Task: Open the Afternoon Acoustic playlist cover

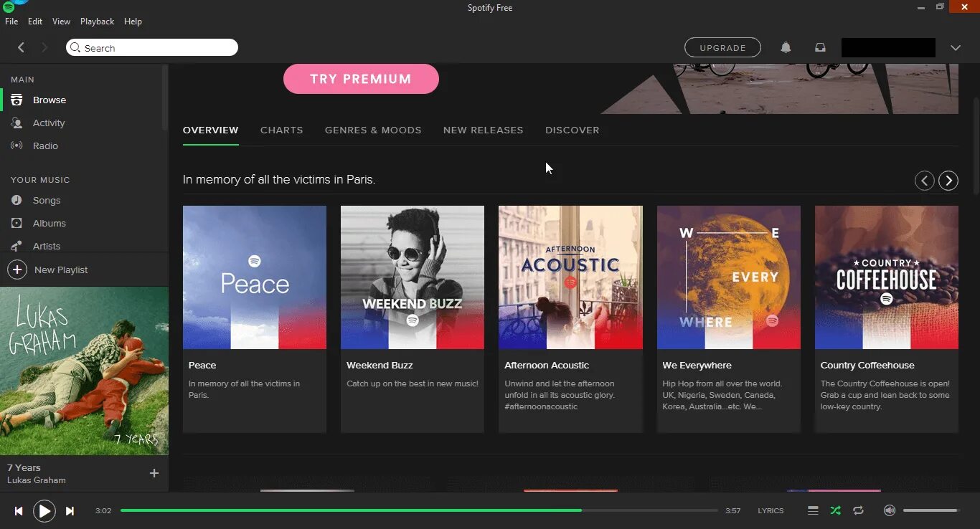Action: tap(570, 277)
